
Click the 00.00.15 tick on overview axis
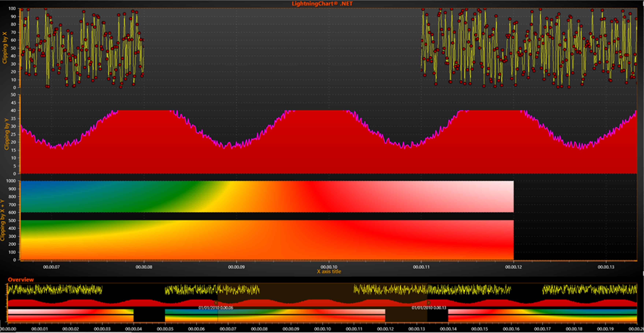tap(480, 329)
